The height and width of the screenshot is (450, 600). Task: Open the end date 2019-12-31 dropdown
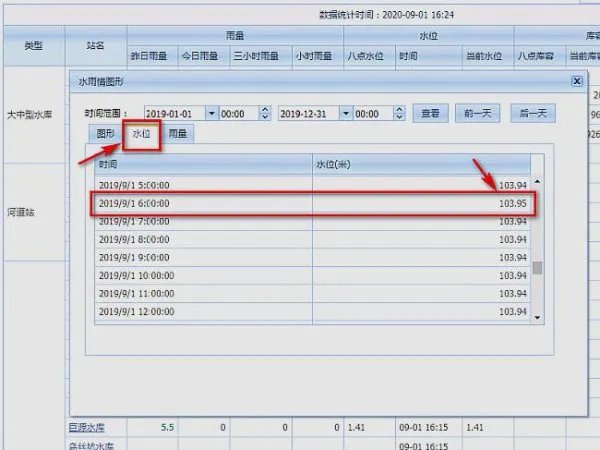(x=346, y=114)
